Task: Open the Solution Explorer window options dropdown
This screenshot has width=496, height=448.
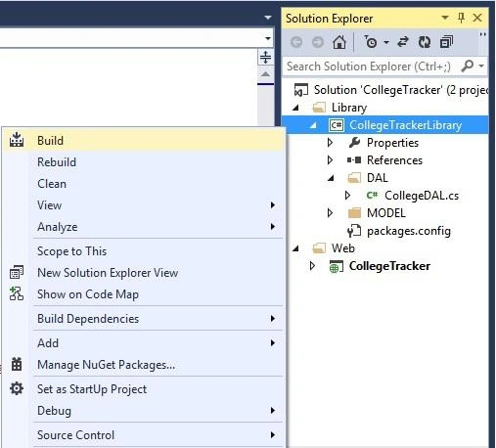Action: tap(445, 18)
